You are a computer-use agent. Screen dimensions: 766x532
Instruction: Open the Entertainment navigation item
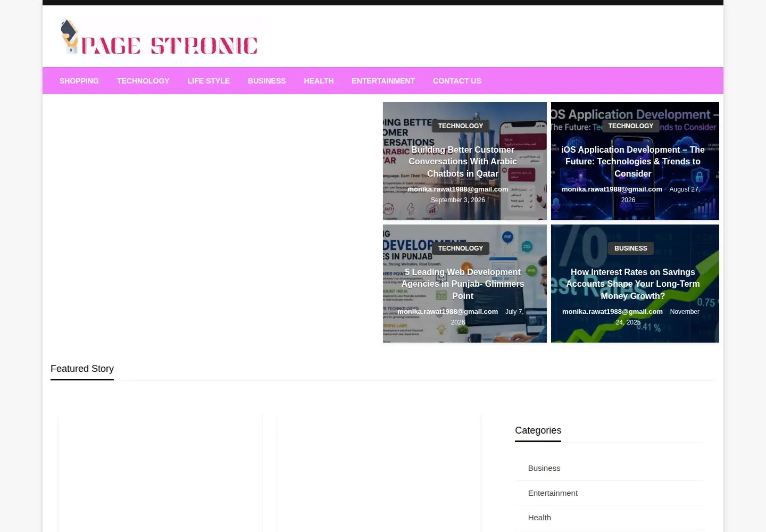383,81
